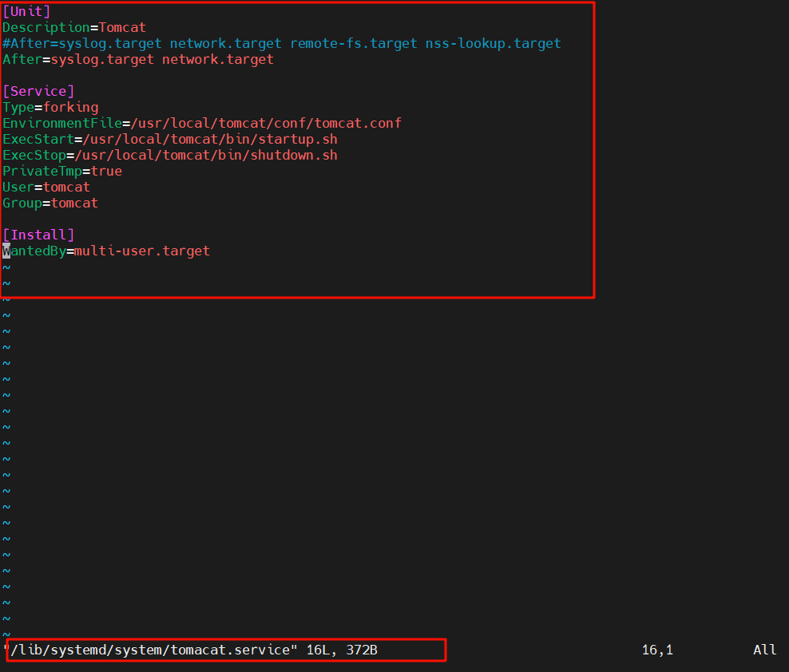Viewport: 789px width, 672px height.
Task: Click remote-fs.target in the commented line
Action: tap(353, 43)
